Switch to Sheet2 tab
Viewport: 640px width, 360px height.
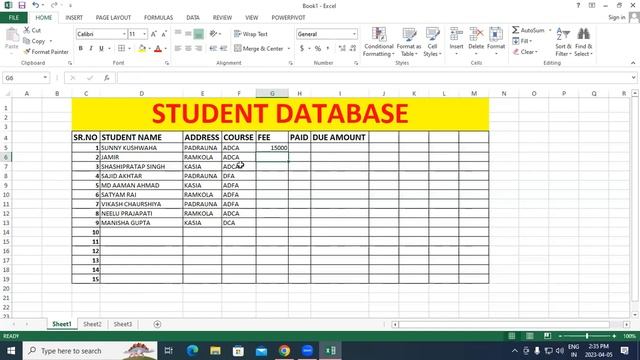coord(92,324)
